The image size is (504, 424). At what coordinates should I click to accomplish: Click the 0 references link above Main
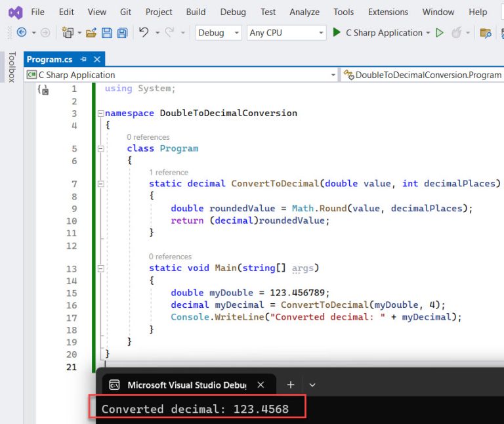(x=170, y=257)
